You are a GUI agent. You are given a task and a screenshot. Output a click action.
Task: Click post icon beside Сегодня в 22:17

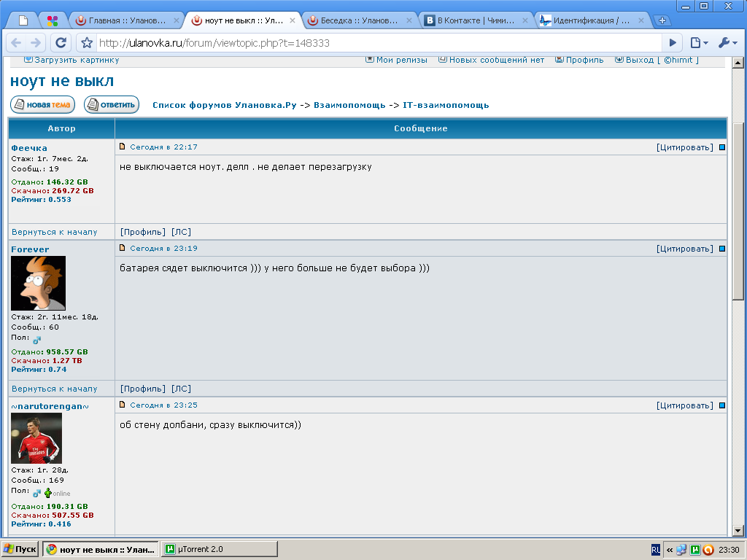(x=122, y=147)
